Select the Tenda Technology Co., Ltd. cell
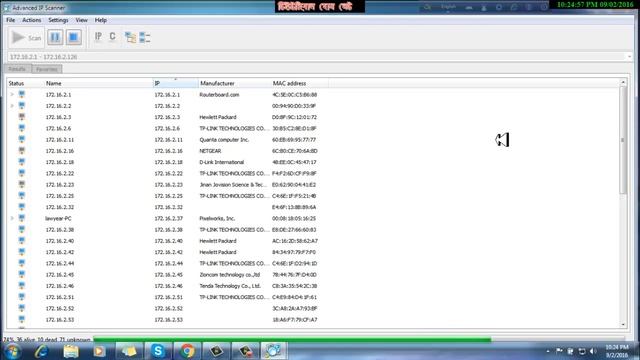This screenshot has height=360, width=640. point(230,286)
